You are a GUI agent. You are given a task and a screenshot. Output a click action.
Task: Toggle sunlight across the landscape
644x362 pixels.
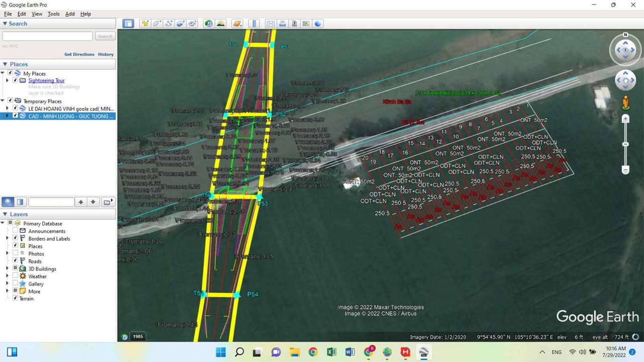pos(220,24)
